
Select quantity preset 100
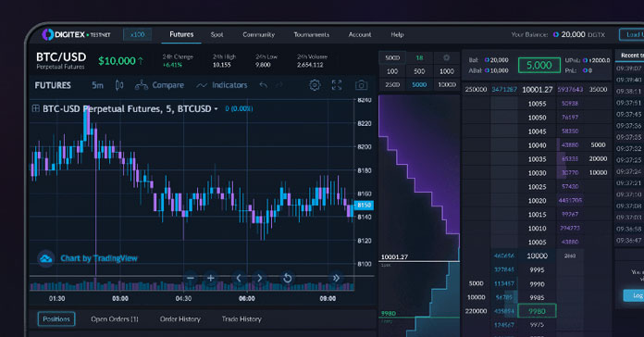coord(392,71)
